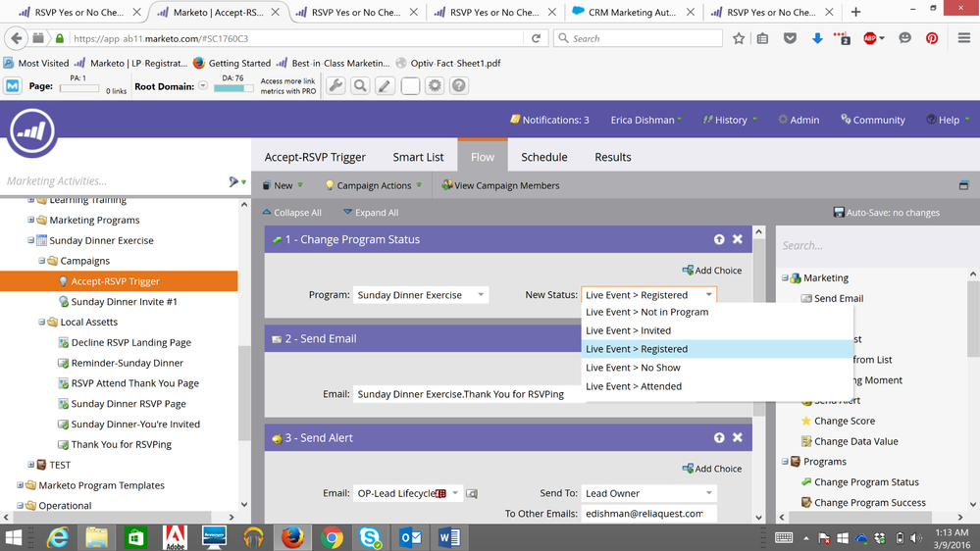Viewport: 980px width, 551px height.
Task: Open the Accept-RSVP Trigger tab
Action: [x=315, y=157]
